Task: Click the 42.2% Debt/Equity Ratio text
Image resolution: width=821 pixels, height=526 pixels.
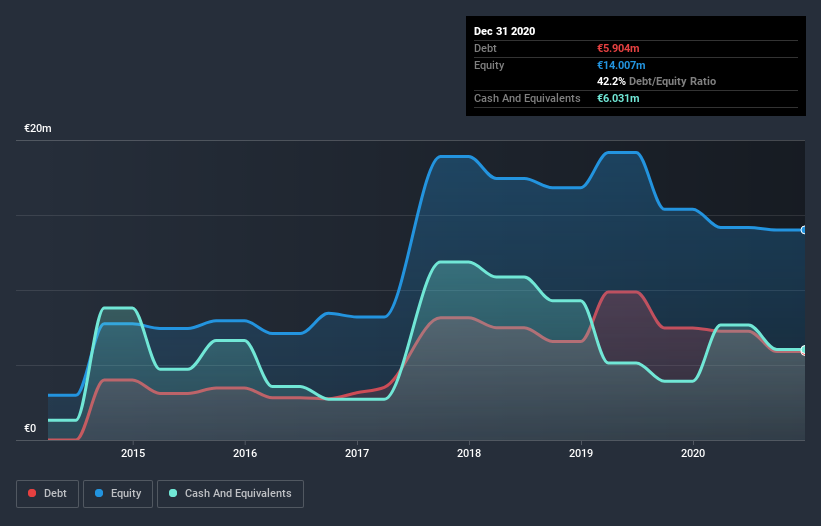Action: click(657, 82)
